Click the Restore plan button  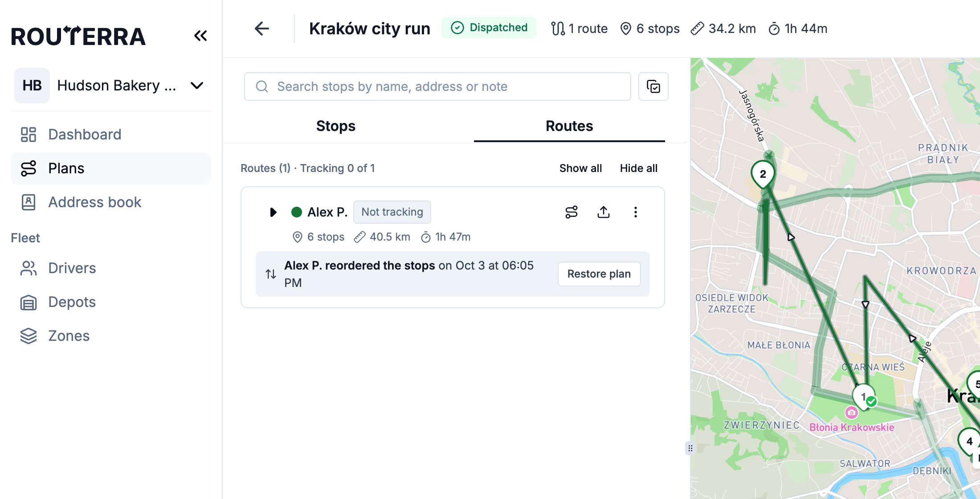[x=599, y=274]
